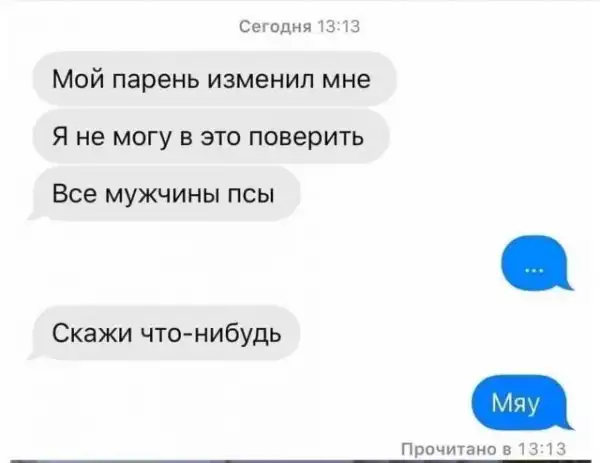Screen dimensions: 600x463
Task: Select the "Мой парень изменил мне" message bubble
Action: 214,79
